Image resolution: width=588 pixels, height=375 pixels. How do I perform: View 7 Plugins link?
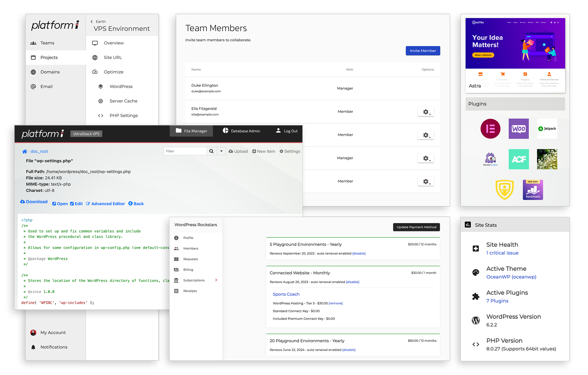497,301
